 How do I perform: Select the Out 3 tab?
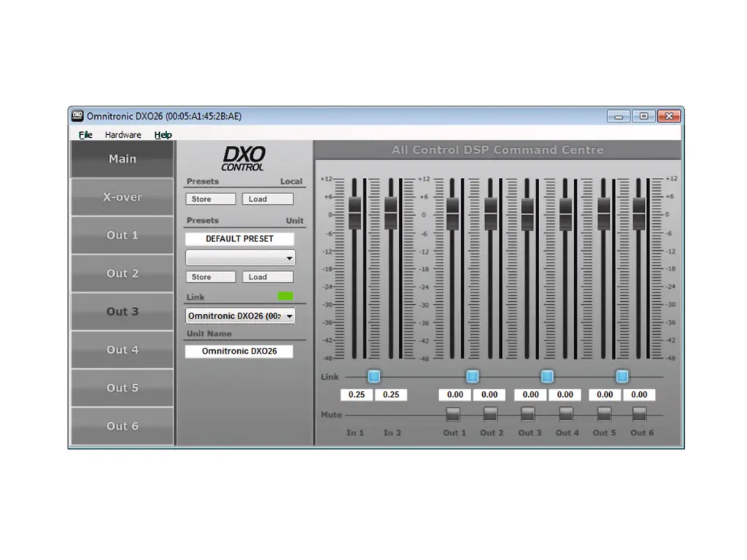point(122,312)
